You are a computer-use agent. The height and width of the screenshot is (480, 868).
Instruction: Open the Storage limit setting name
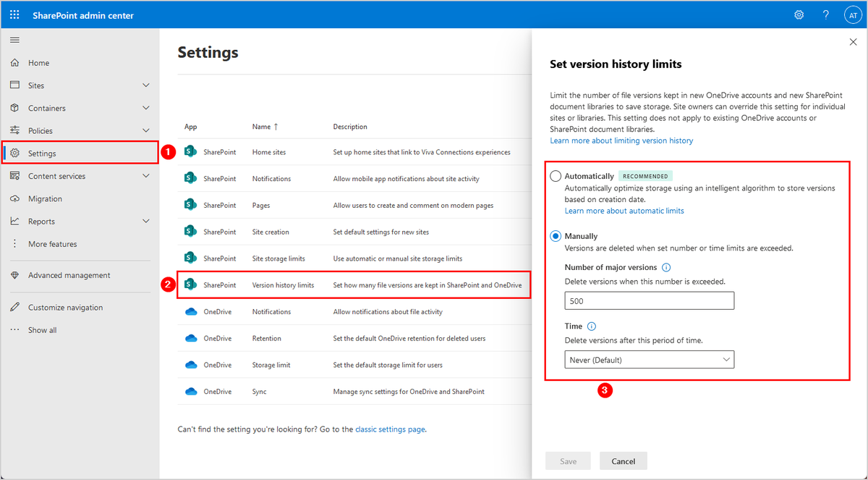(x=271, y=365)
